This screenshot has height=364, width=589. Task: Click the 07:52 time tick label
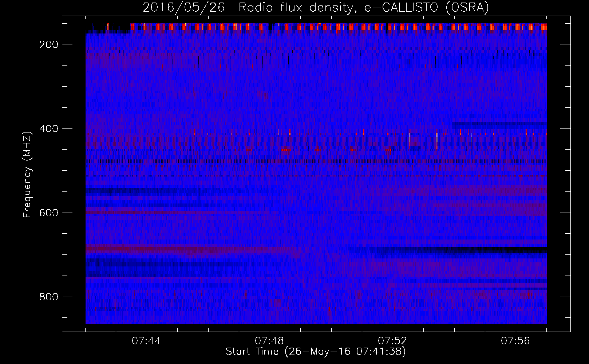(392, 341)
